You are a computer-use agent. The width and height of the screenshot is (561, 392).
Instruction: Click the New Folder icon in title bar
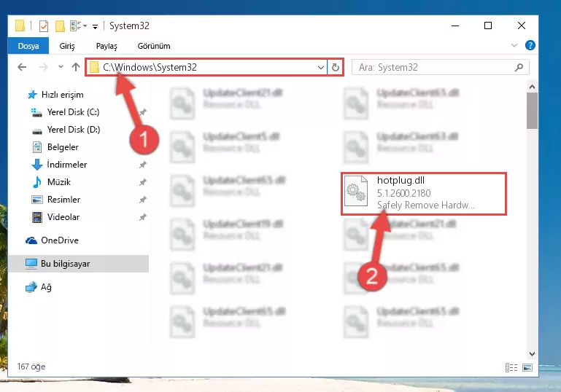point(60,26)
